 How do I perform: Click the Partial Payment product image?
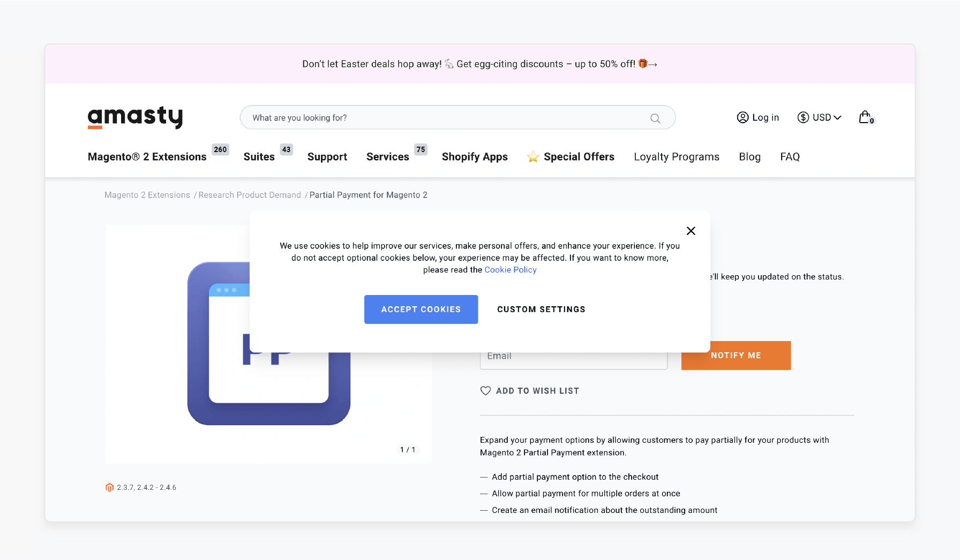(x=269, y=344)
